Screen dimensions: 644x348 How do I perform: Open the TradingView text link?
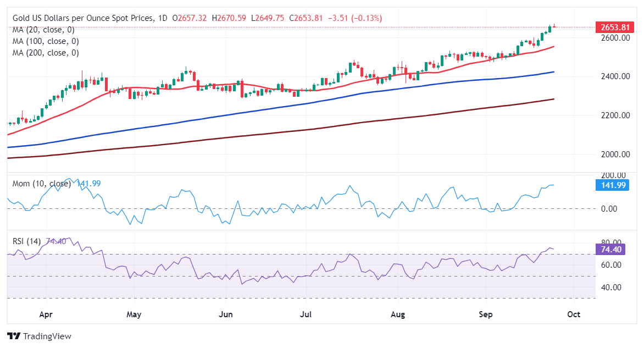pyautogui.click(x=47, y=336)
